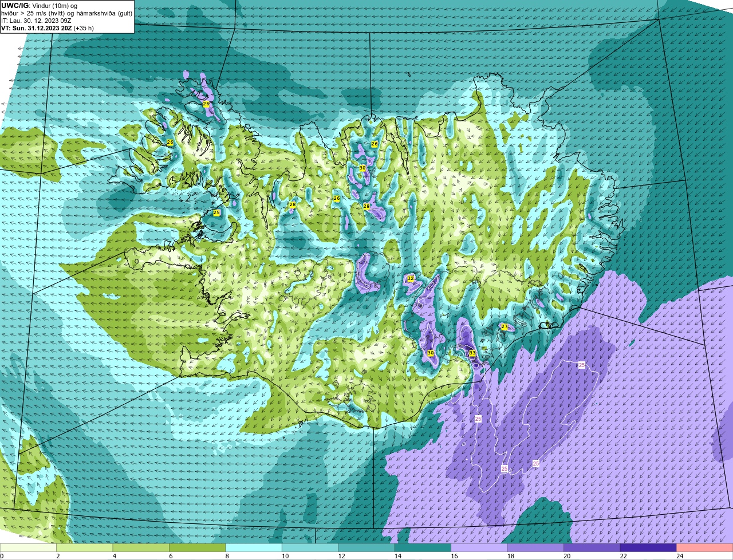The height and width of the screenshot is (560, 733).
Task: Pick the 10–12 m/s light turquoise legend swatch
Action: click(310, 547)
